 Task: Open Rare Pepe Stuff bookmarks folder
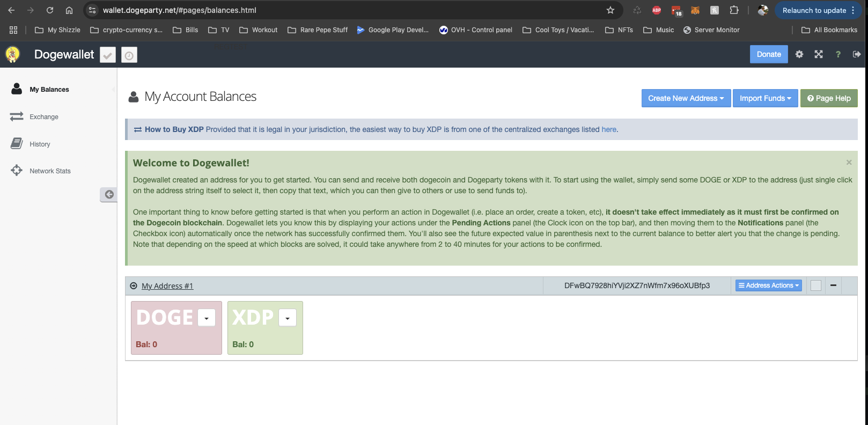coord(318,30)
